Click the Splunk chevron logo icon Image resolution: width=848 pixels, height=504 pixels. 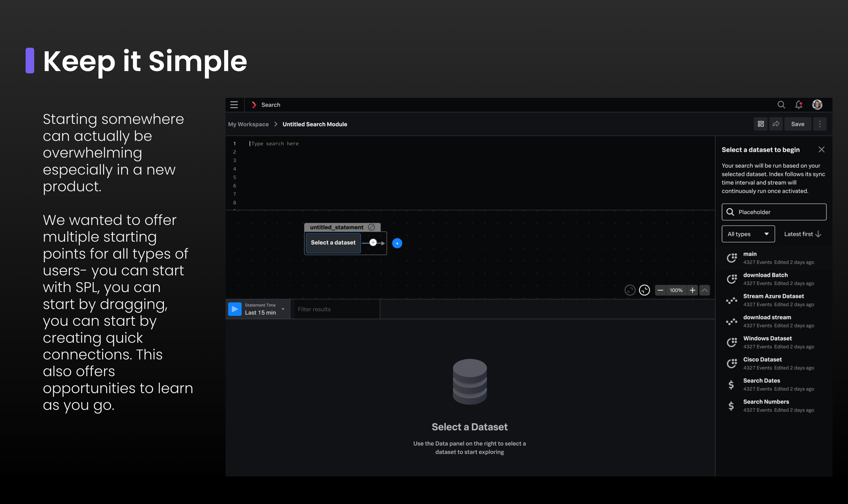pos(253,105)
